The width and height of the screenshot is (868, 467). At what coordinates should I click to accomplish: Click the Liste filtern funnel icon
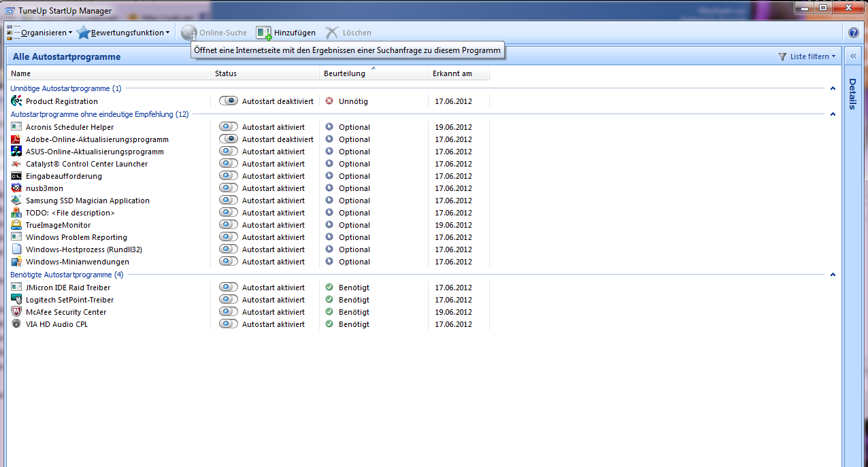782,57
